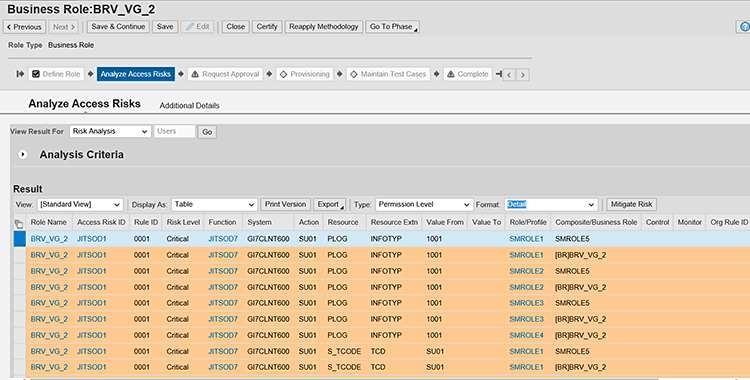Click the Risk Level column header
Image resolution: width=750 pixels, height=380 pixels.
click(183, 223)
